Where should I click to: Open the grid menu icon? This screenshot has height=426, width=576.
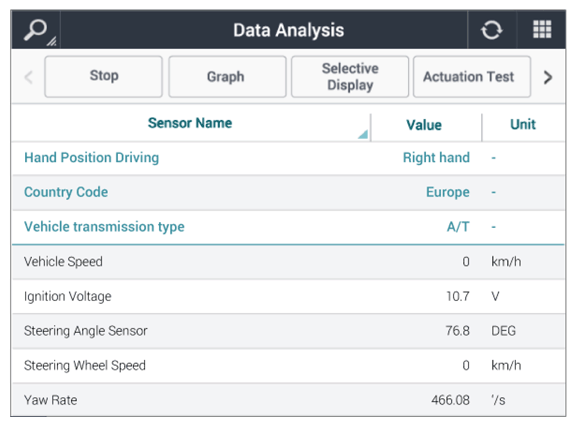(x=542, y=29)
